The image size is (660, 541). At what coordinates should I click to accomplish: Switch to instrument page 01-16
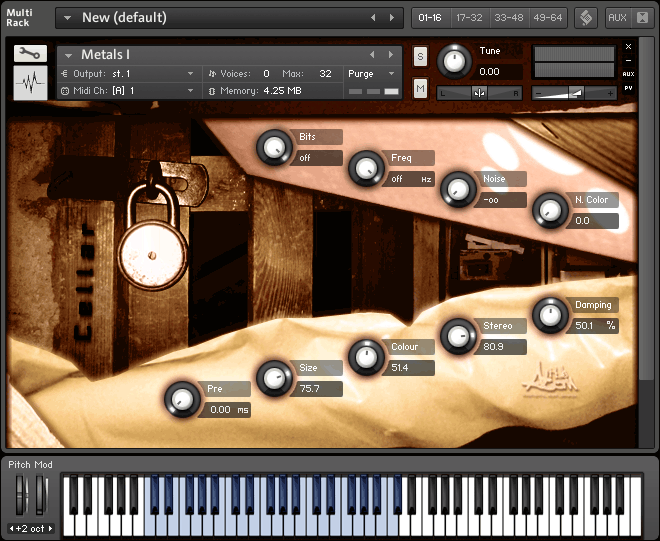click(x=430, y=18)
